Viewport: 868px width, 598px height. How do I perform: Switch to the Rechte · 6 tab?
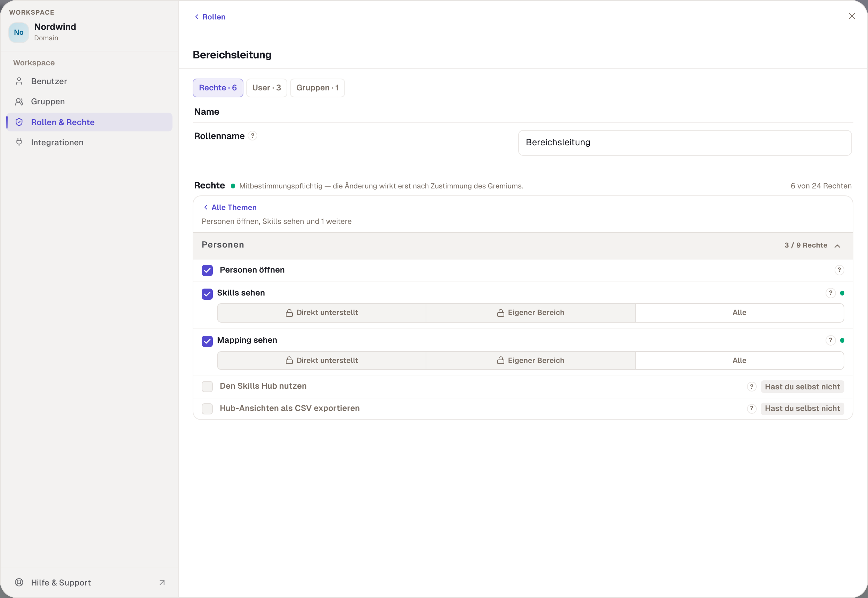[218, 88]
